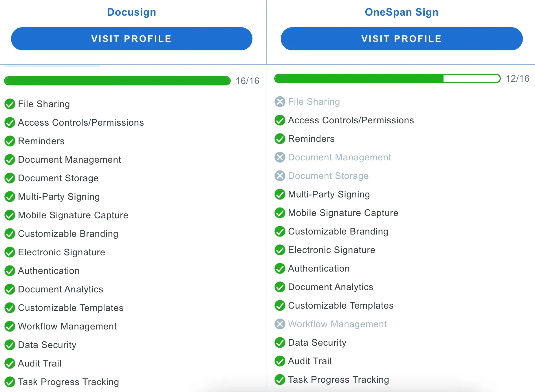Select the checkmark for Docusign's Audit Trail

[x=10, y=363]
